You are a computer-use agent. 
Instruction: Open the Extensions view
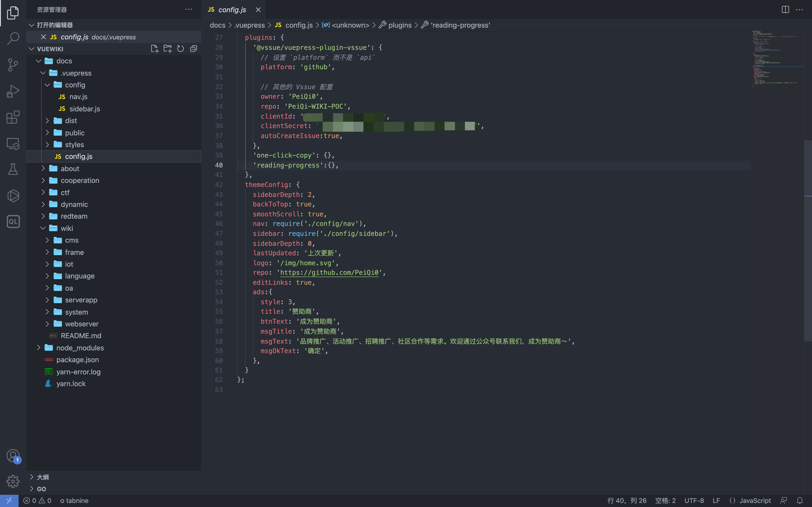click(13, 117)
